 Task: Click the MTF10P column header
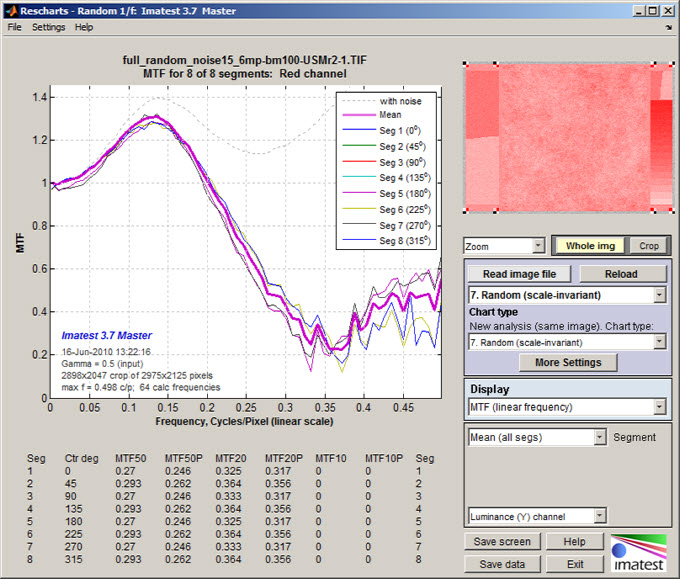(384, 458)
